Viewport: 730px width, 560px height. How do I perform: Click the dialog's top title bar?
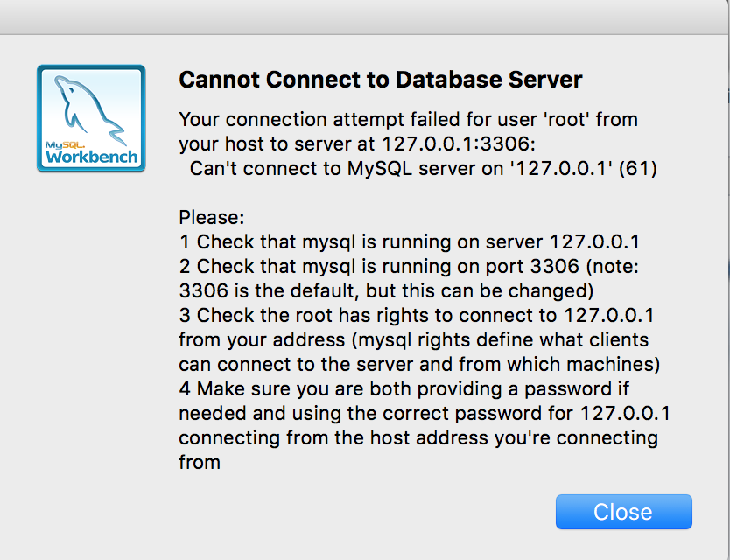point(365,17)
